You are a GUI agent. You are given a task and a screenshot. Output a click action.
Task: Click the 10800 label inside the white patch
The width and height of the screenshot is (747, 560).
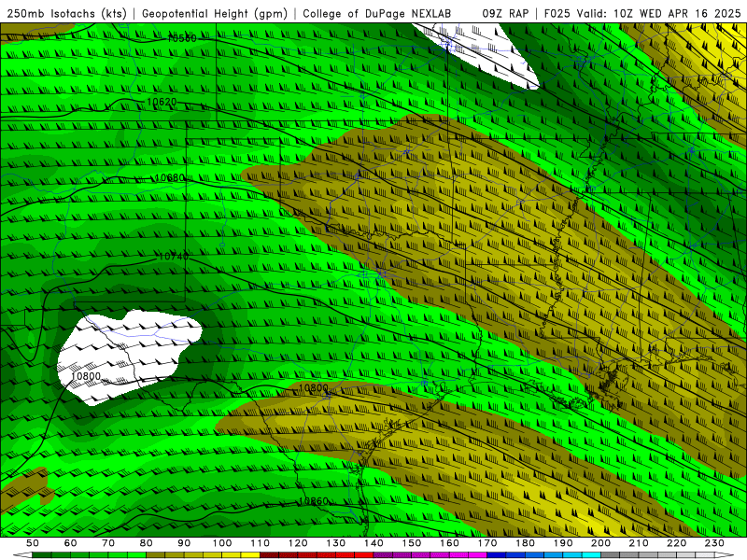coord(86,376)
